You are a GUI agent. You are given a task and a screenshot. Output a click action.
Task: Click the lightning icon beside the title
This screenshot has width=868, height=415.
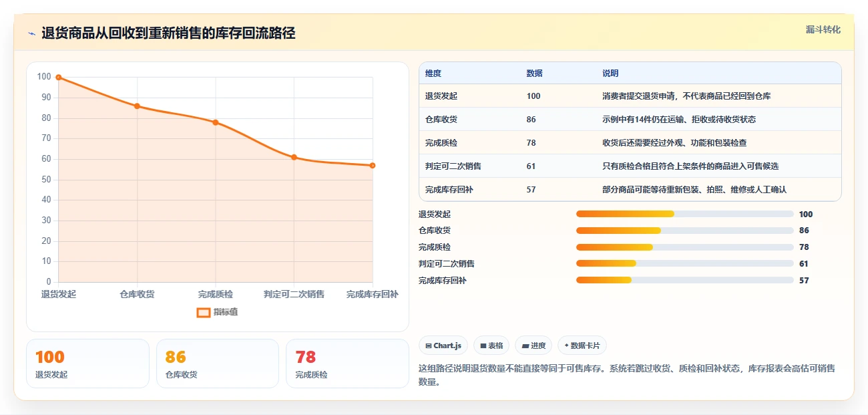point(31,33)
